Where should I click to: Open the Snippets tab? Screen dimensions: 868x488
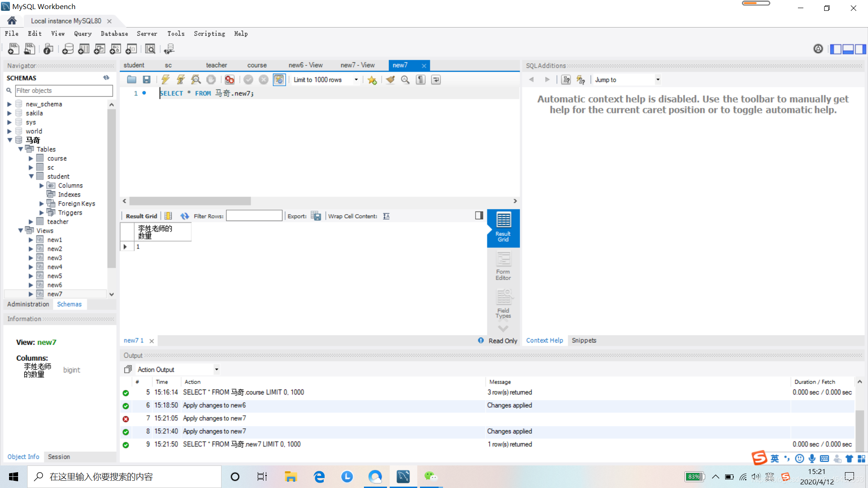pos(584,340)
